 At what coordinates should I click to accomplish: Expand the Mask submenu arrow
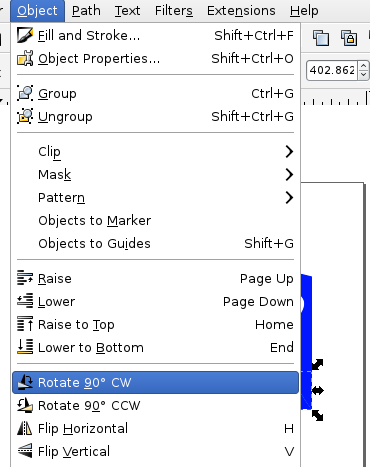[289, 175]
